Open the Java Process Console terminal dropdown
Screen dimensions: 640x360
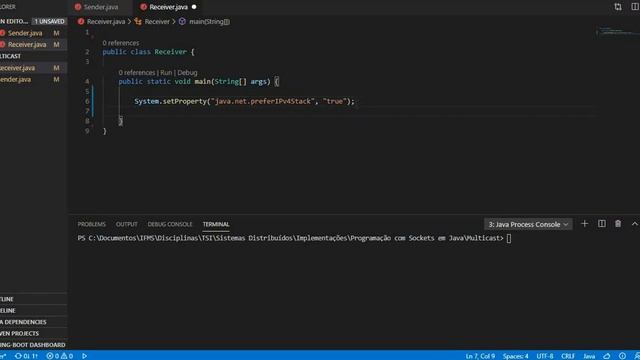[528, 224]
